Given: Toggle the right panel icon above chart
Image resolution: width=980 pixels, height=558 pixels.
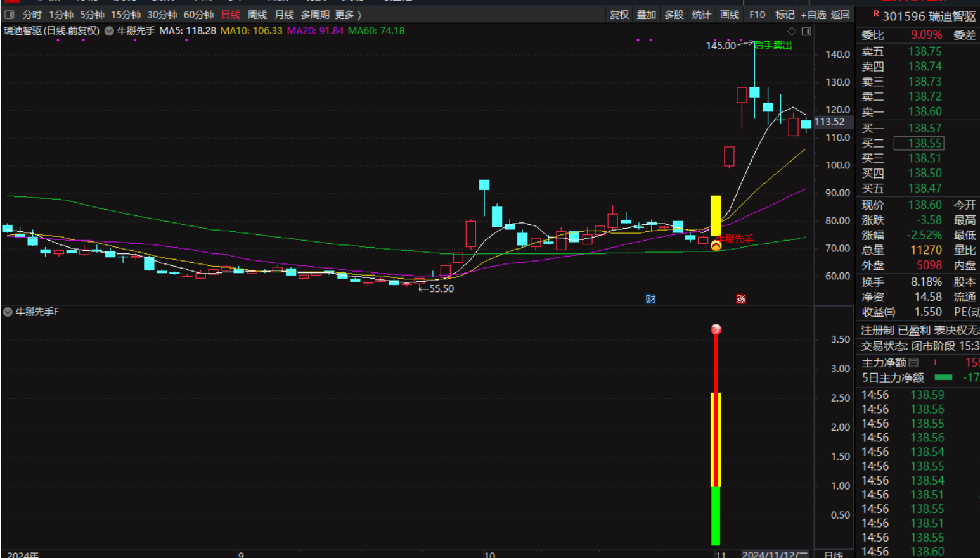Looking at the screenshot, I should (806, 31).
